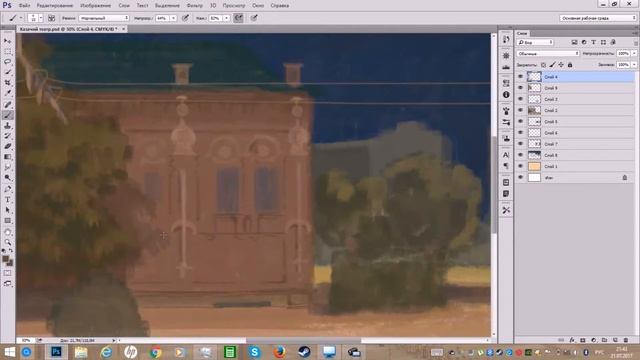This screenshot has width=640, height=360.
Task: Toggle lock image pixels brush option
Action: 552,65
